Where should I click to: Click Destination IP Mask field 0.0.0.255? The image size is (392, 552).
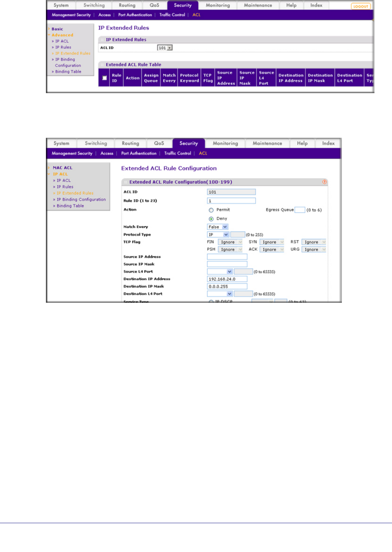227,286
